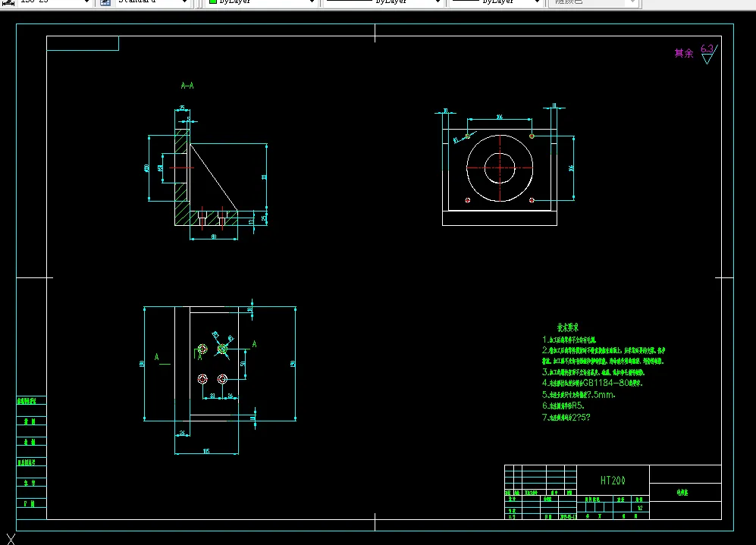Select the 6.3 surface roughness symbol
Viewport: 756px width, 545px height.
[x=709, y=54]
